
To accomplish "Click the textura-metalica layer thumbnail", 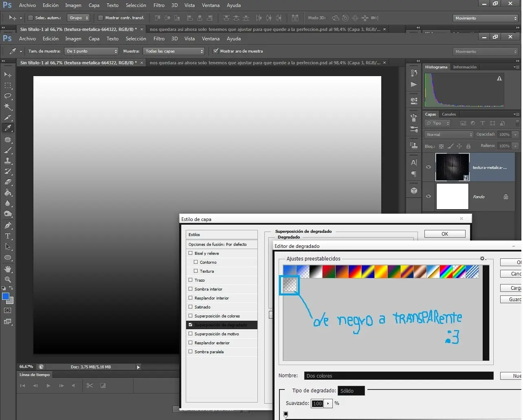I will 452,167.
